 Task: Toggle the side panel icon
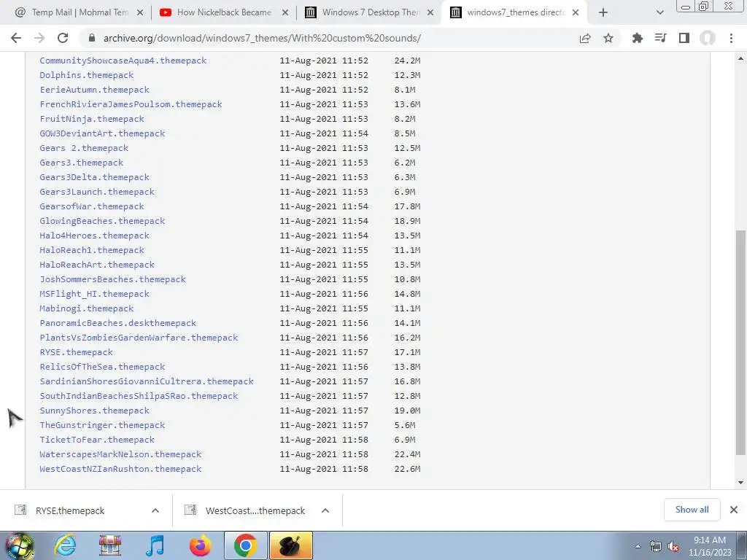click(684, 38)
